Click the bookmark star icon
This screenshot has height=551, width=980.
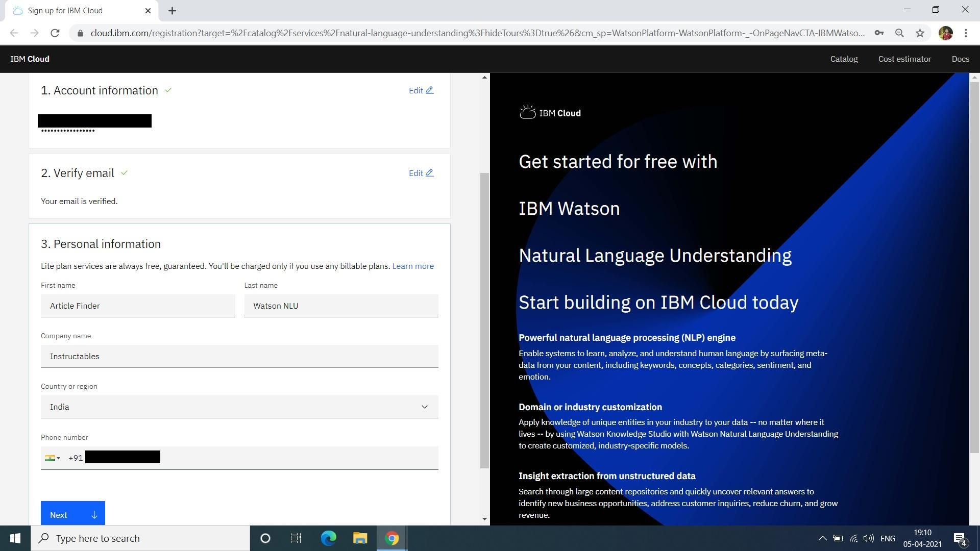(x=920, y=33)
